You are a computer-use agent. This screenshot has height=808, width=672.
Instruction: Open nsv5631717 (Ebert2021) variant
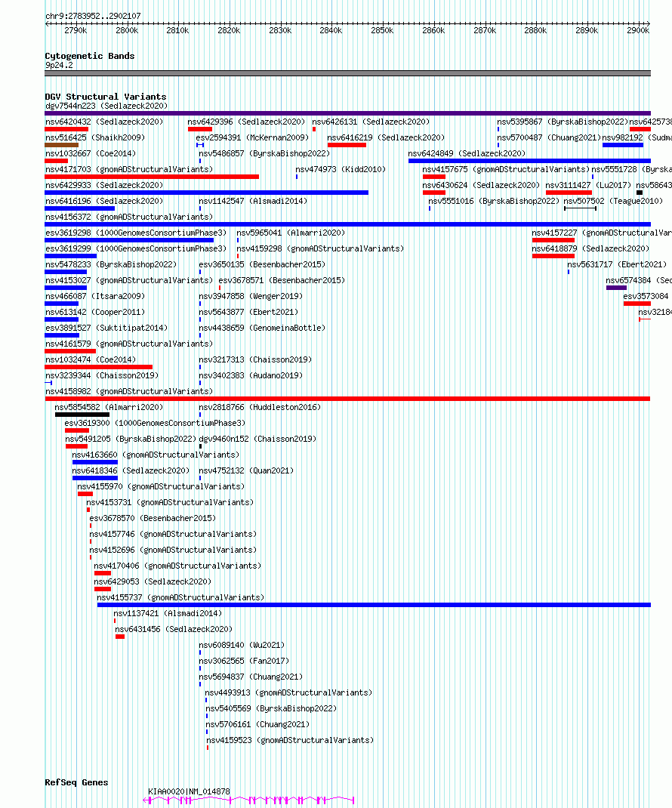click(617, 264)
